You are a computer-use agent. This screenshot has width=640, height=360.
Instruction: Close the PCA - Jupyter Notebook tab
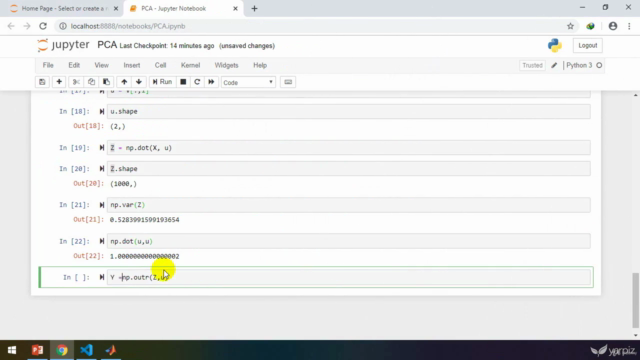pyautogui.click(x=235, y=9)
